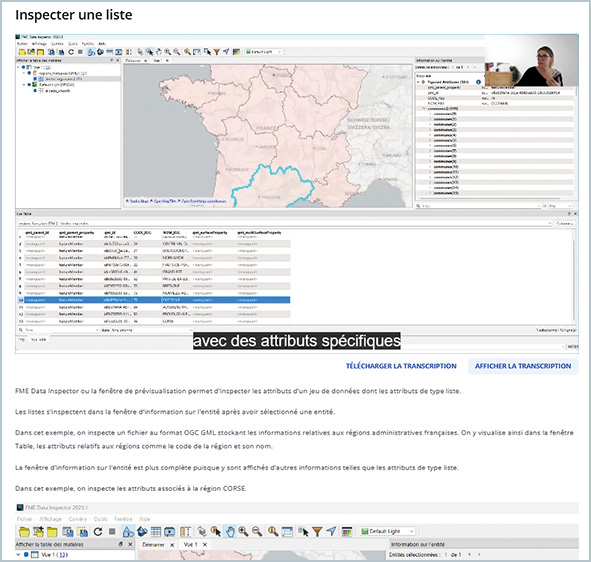Open Aide menu in lower screenshot
Screen dimensions: 591x562
click(x=145, y=519)
